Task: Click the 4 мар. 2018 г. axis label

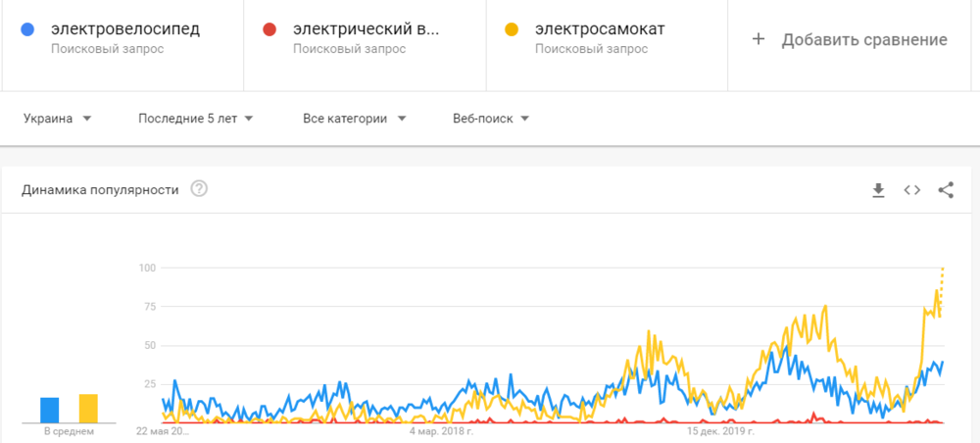Action: pos(441,430)
